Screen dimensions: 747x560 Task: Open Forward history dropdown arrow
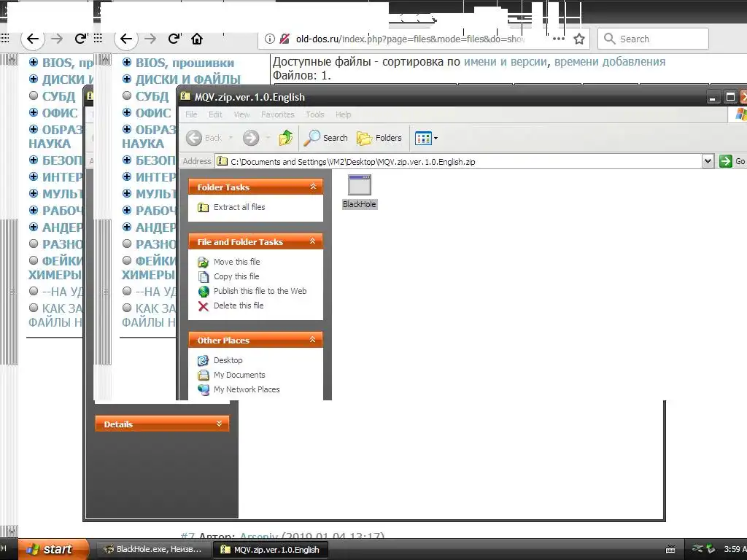point(268,138)
